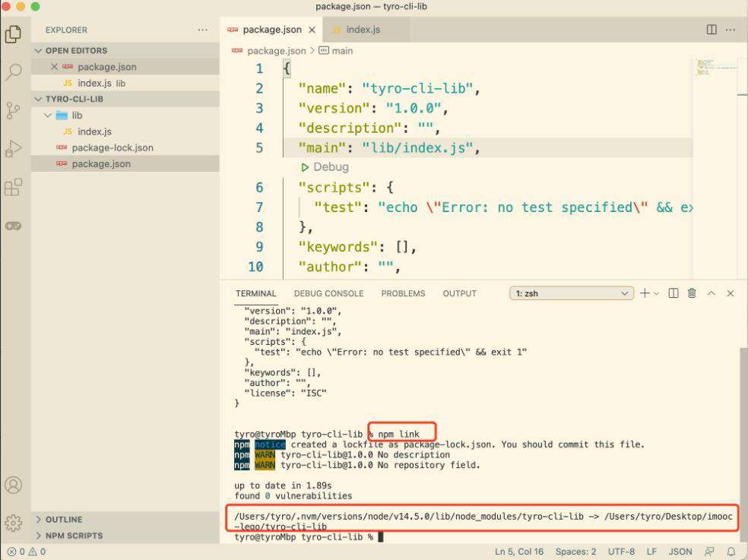The height and width of the screenshot is (560, 748).
Task: Open the Extensions view
Action: [x=14, y=187]
